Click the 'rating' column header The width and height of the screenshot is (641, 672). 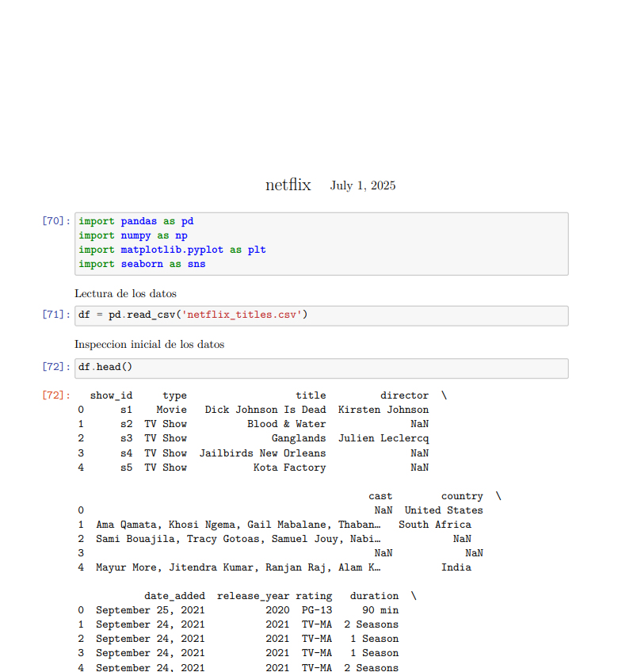tap(314, 596)
